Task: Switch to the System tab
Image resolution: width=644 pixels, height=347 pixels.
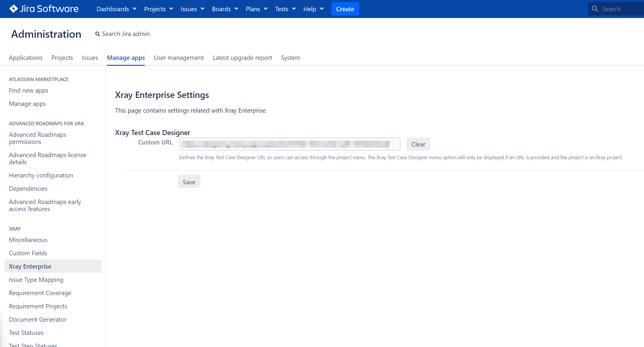Action: pos(290,58)
